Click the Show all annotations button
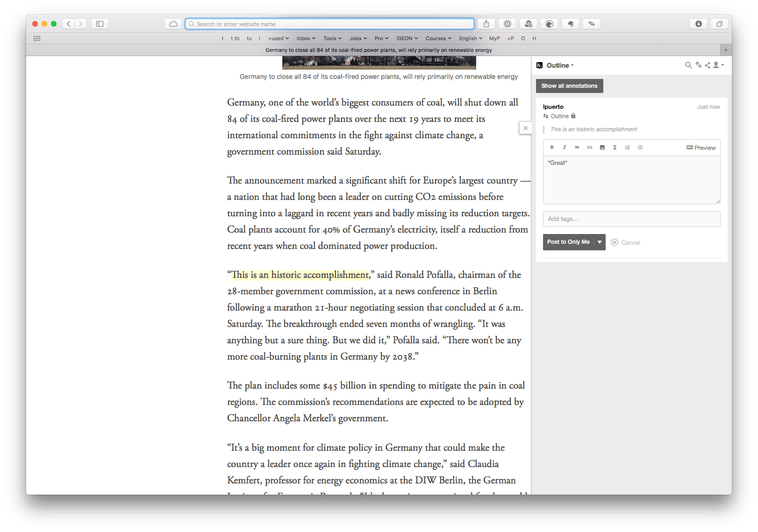Viewport: 758px width, 532px height. [569, 85]
